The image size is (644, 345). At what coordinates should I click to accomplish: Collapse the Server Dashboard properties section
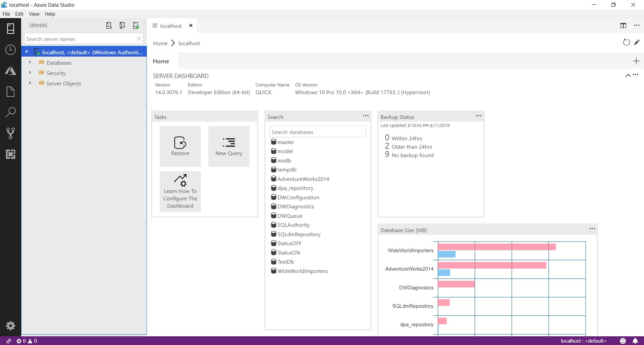pyautogui.click(x=628, y=76)
